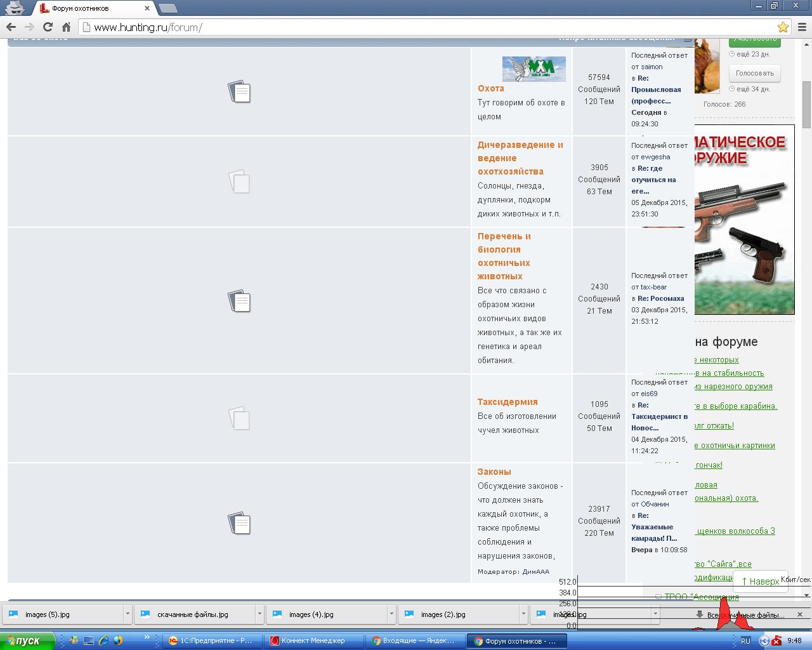Open dropdown arrow for images (5).jpg download
This screenshot has width=812, height=650.
click(x=128, y=614)
